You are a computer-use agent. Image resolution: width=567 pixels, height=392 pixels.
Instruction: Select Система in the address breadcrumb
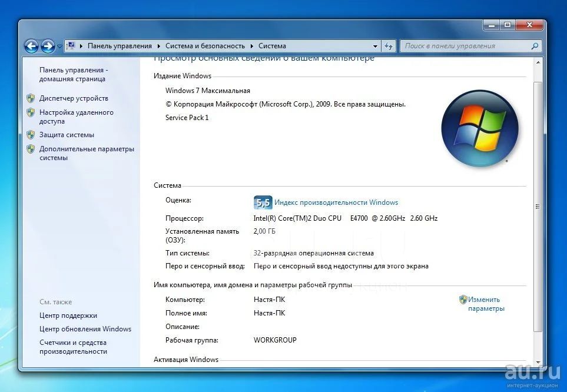coord(272,46)
